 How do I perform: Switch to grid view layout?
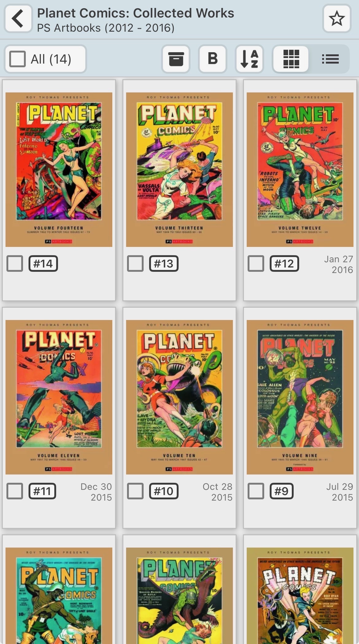[291, 59]
